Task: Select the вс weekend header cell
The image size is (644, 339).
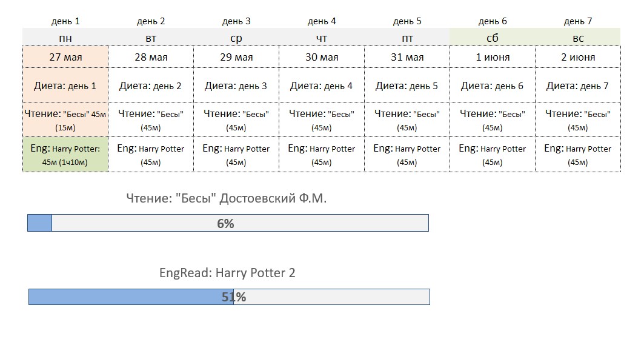Action: pos(578,38)
